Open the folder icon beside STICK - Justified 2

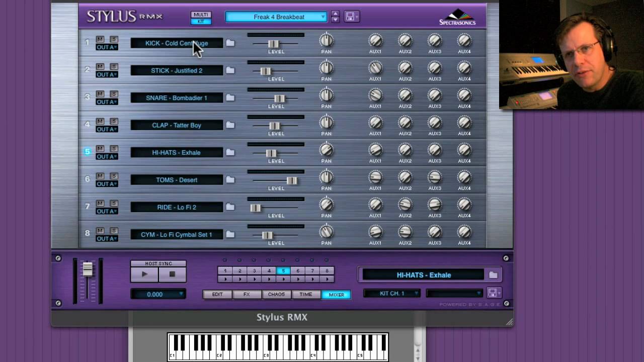(230, 70)
